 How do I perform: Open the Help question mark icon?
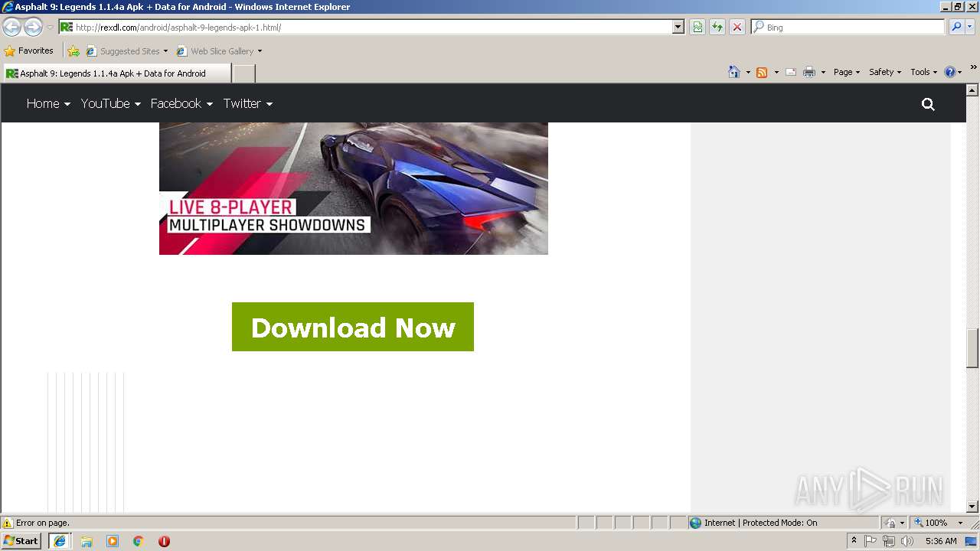tap(950, 72)
